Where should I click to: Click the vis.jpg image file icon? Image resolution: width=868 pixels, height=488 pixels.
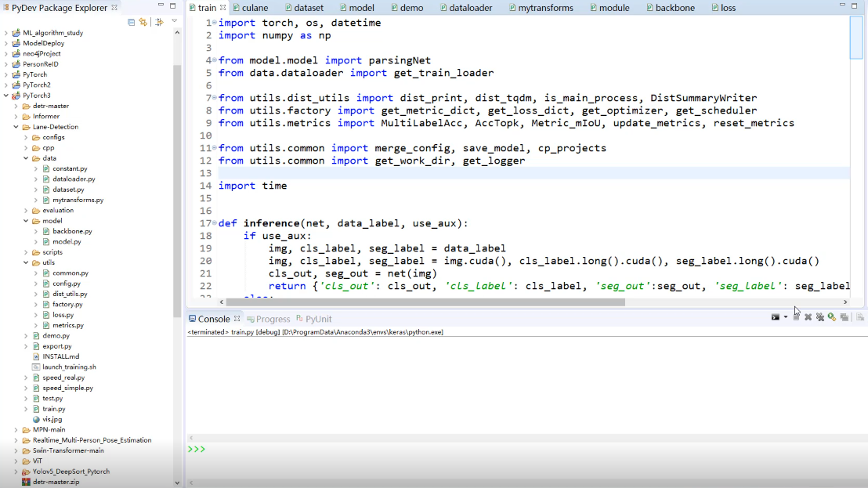click(36, 419)
